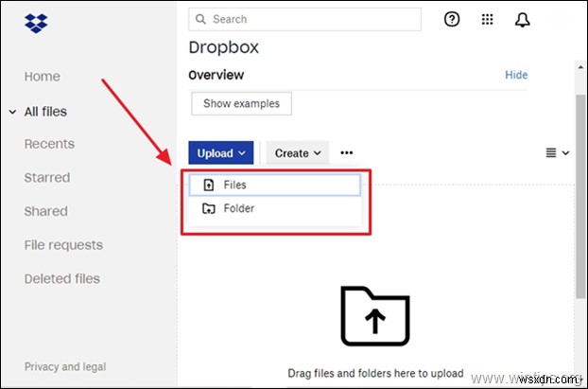Go to Home in sidebar
The image size is (588, 389).
click(x=42, y=77)
